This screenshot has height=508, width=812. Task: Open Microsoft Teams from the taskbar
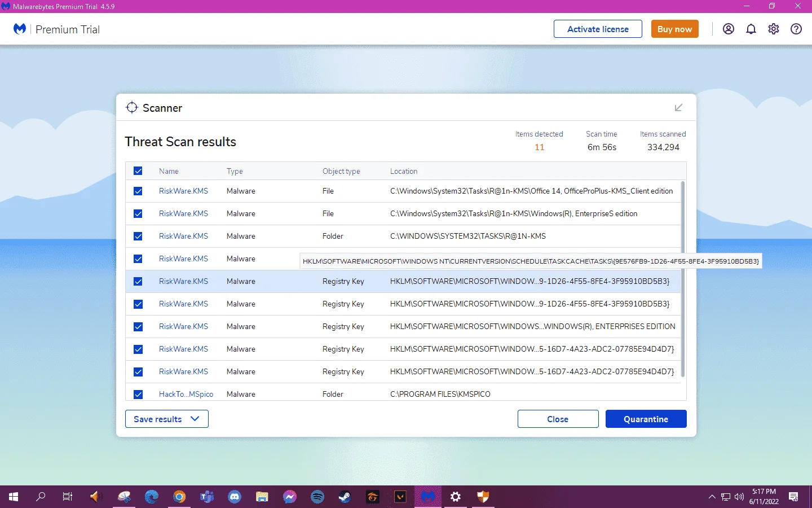pyautogui.click(x=207, y=497)
